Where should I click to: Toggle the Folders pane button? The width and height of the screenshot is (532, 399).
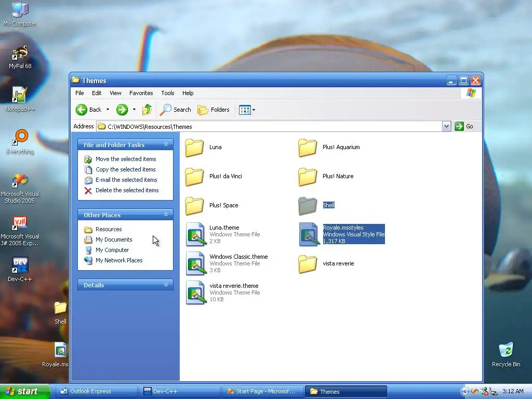click(x=214, y=110)
